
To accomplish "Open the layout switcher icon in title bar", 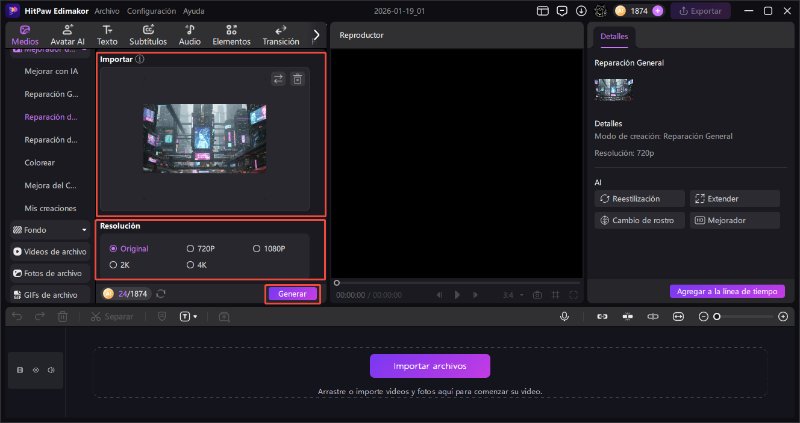I will (x=542, y=11).
